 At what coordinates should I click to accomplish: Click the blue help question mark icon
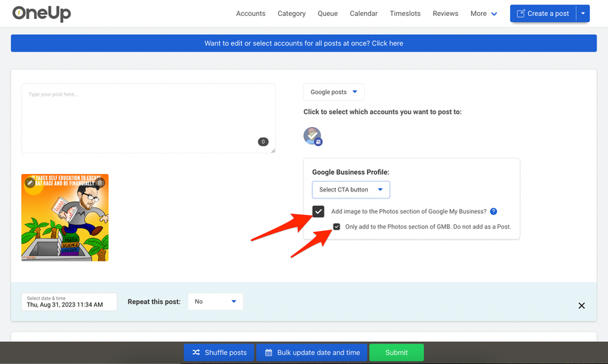(x=493, y=211)
